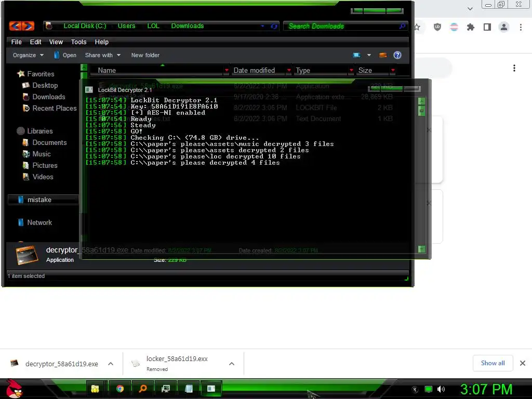Select Network in the sidebar

click(35, 222)
